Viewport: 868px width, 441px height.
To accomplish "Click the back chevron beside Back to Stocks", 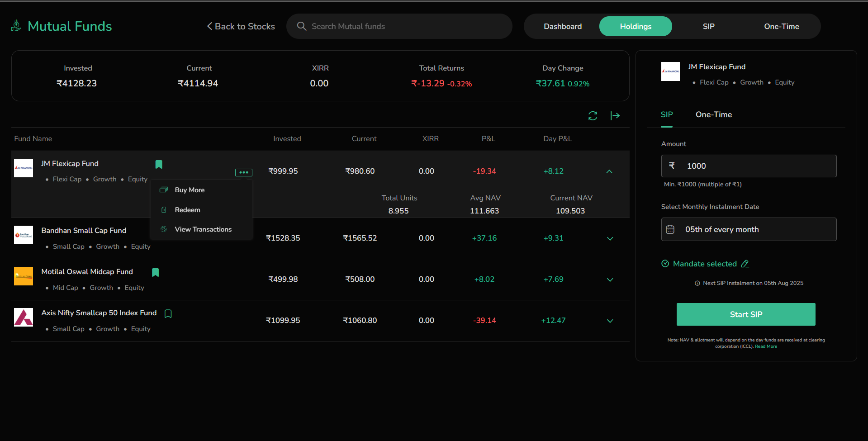I will pos(209,26).
